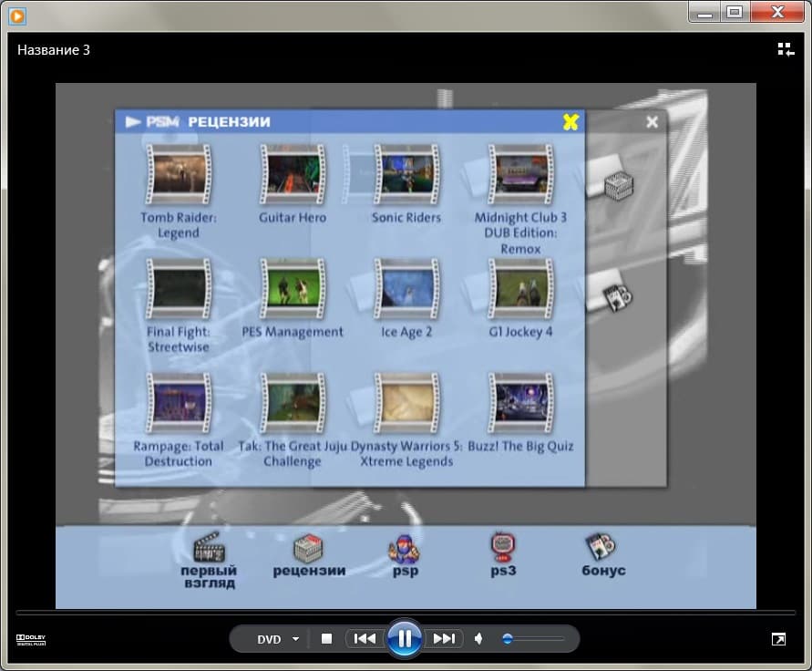This screenshot has height=671, width=812.
Task: Click the Название 3 title text
Action: pyautogui.click(x=54, y=50)
